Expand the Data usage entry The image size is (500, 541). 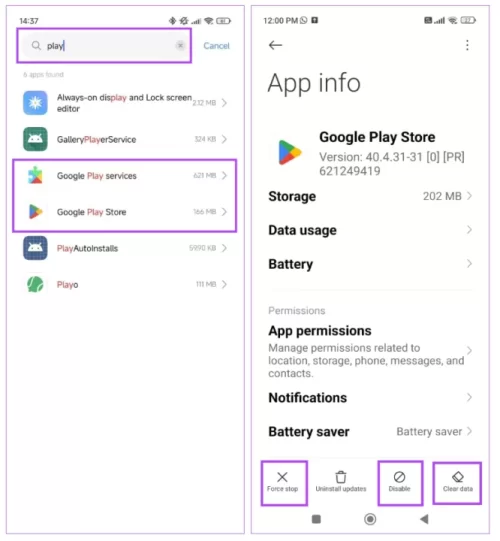(370, 230)
